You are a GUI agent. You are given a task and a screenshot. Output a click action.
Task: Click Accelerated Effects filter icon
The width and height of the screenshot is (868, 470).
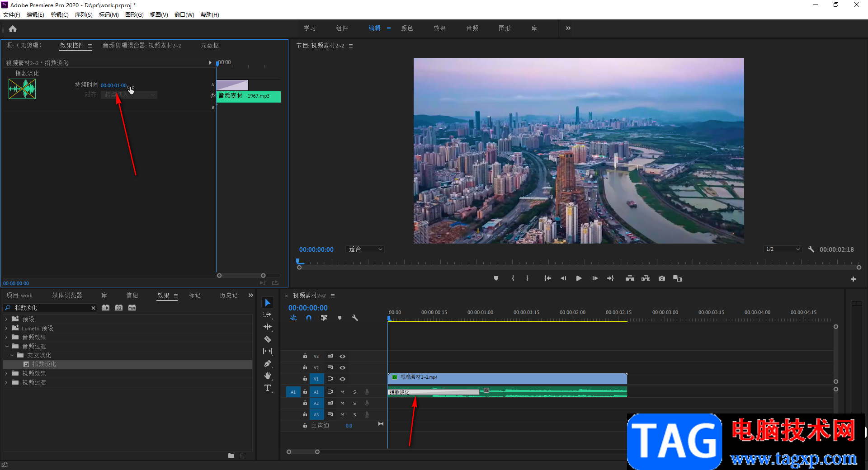(x=106, y=308)
